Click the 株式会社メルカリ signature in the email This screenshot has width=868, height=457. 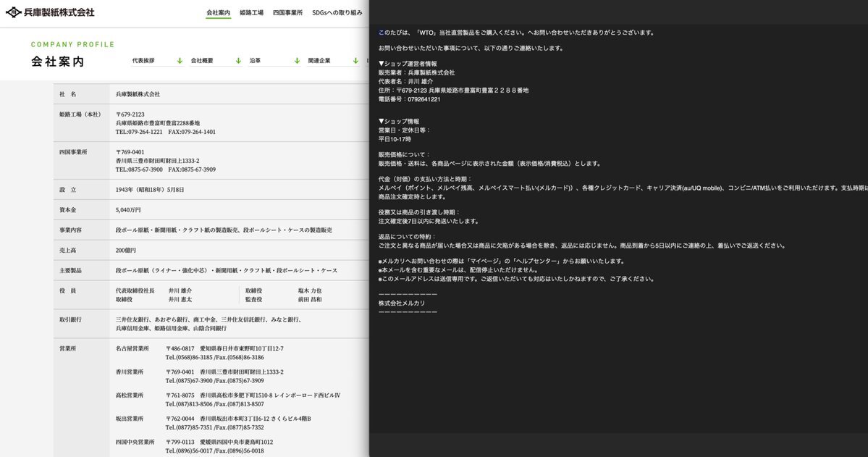[x=402, y=303]
